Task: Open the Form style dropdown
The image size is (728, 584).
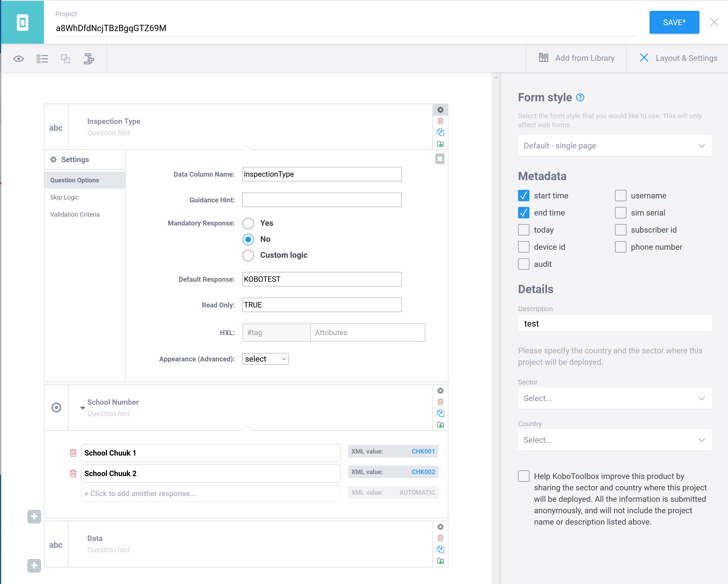Action: (614, 146)
